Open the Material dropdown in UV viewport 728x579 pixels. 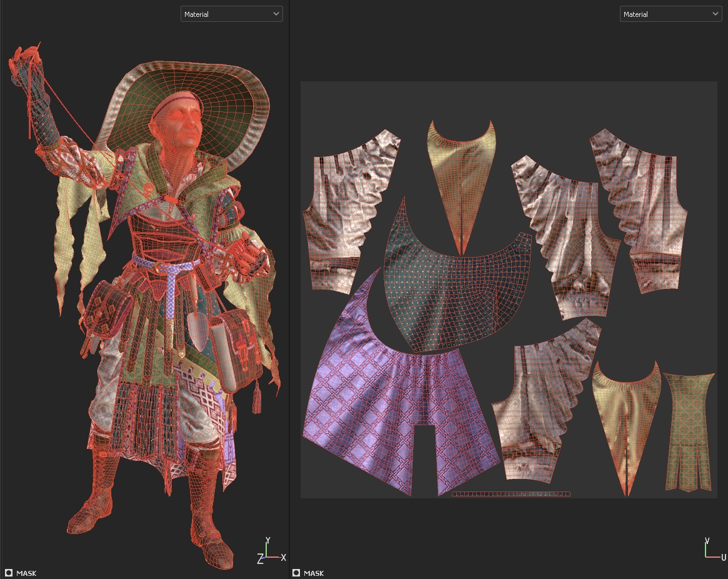point(670,14)
